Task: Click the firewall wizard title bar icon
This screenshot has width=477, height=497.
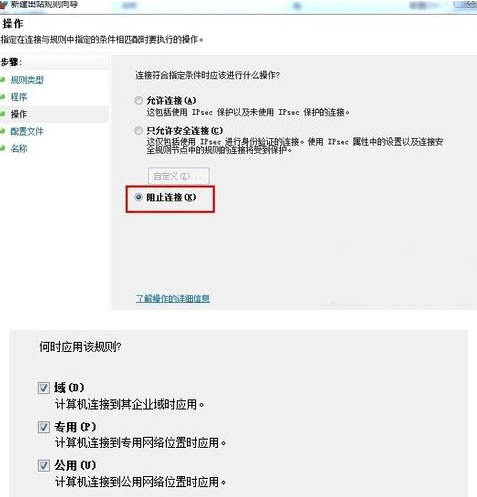Action: (3, 5)
